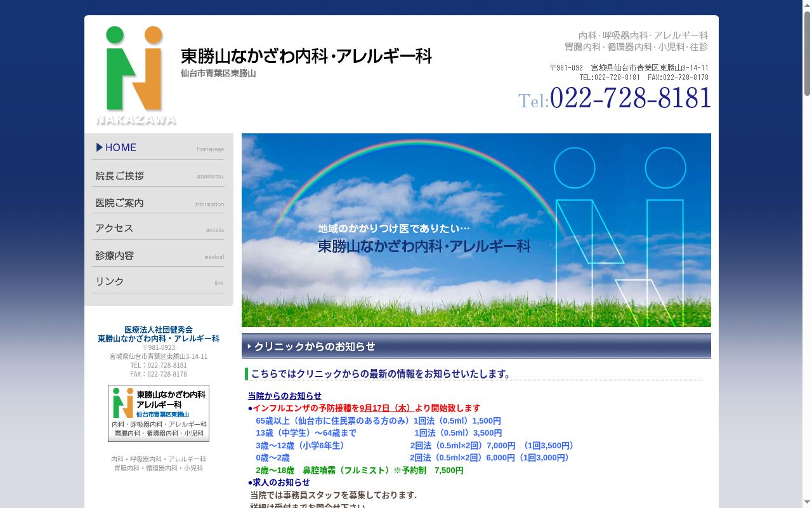Image resolution: width=812 pixels, height=508 pixels.
Task: Open 院長ご挨拶 page
Action: (x=159, y=175)
